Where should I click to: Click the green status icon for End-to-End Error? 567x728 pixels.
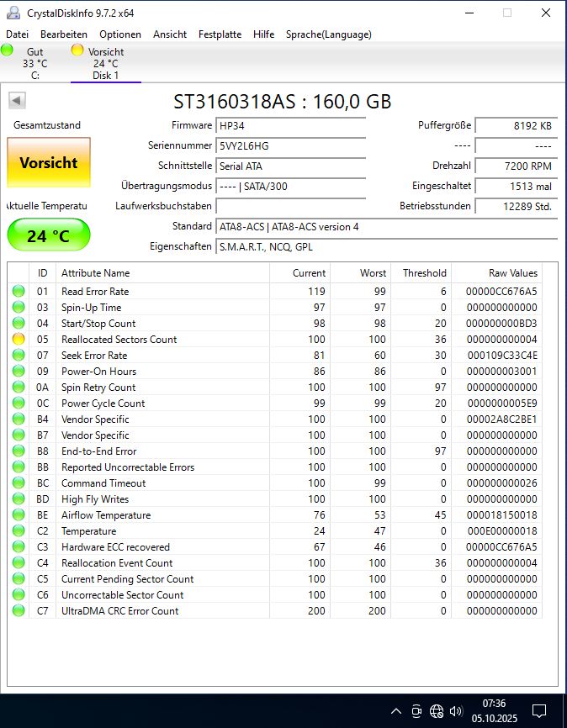point(19,451)
